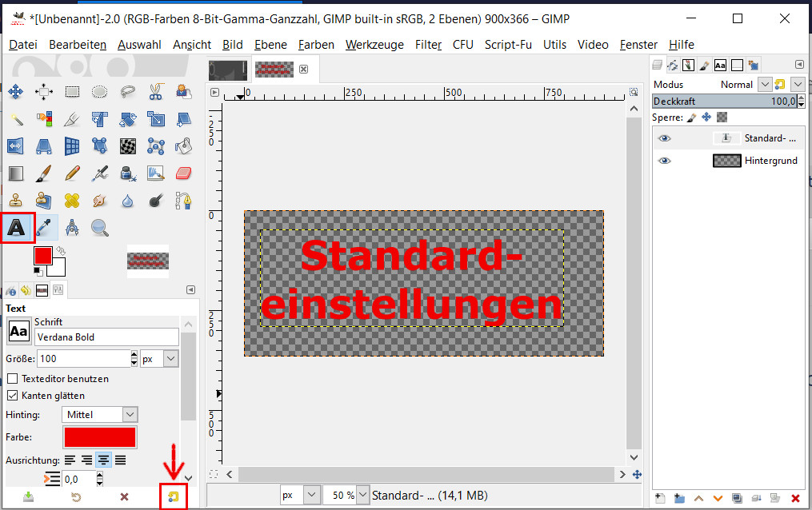
Task: Select the Foreground Select tool
Action: [x=183, y=93]
